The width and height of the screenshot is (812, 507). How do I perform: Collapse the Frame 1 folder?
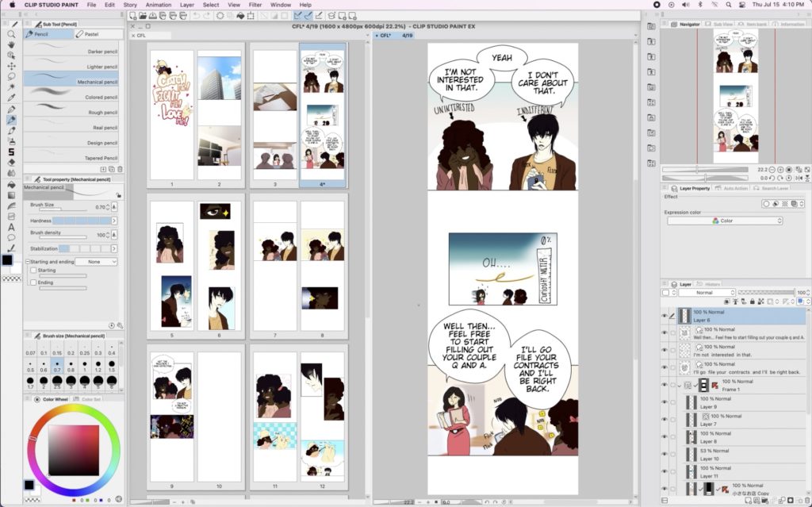pyautogui.click(x=680, y=385)
